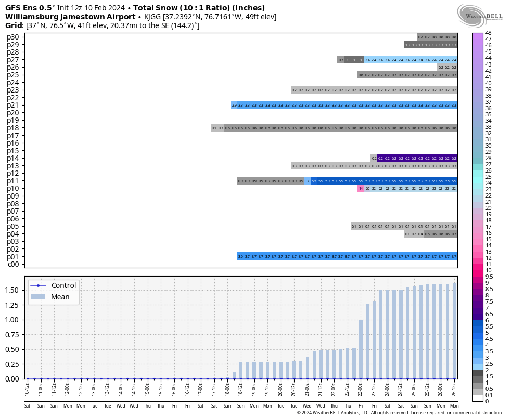
Task: Select the pink 14 cell in row p10
Action: [361, 189]
